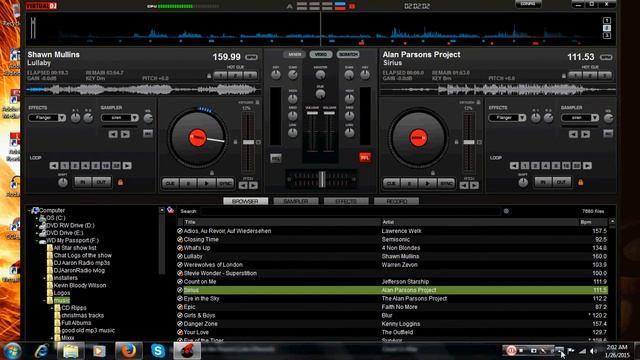
Task: Toggle the orange loop lock on right deck
Action: [x=580, y=182]
